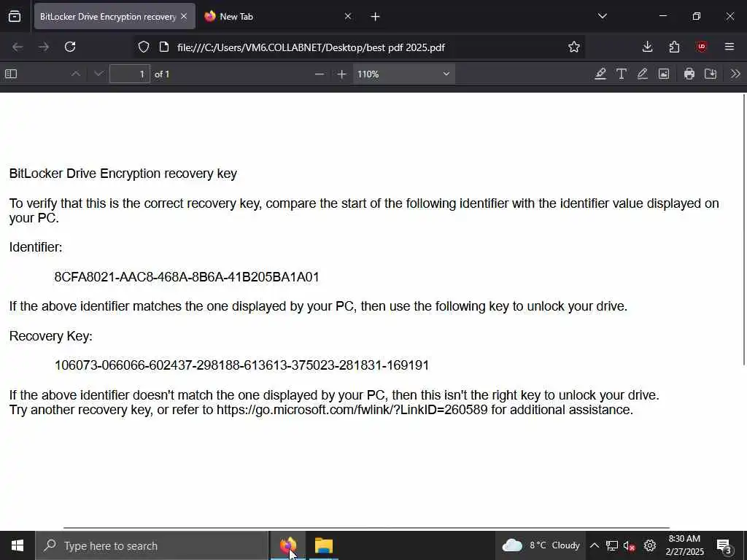
Task: Open the settings gear tray icon
Action: (650, 545)
